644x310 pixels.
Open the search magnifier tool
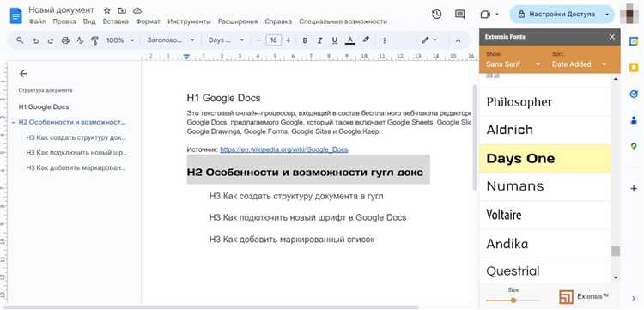[19, 40]
